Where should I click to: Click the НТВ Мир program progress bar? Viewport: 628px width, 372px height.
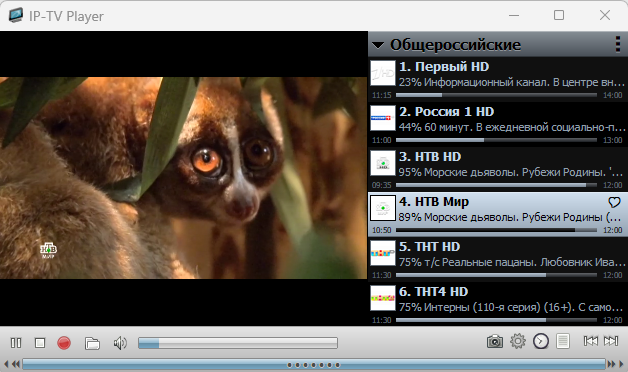pos(496,230)
